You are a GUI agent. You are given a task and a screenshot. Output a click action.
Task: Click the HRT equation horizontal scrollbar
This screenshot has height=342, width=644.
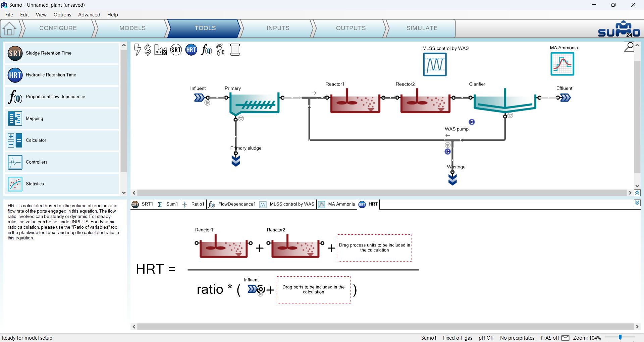pos(385,327)
